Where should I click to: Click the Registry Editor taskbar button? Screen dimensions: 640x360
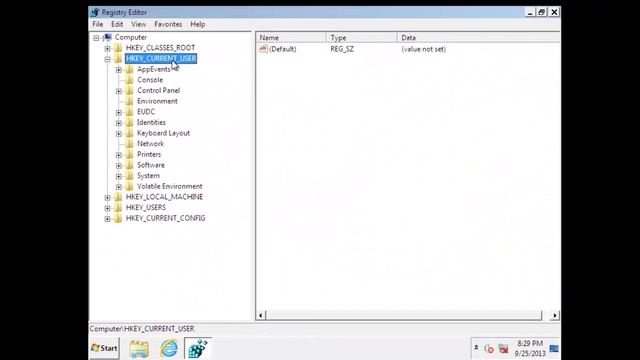coord(198,349)
